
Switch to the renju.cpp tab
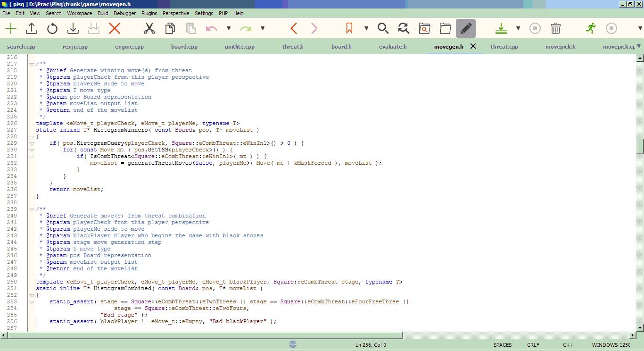75,47
